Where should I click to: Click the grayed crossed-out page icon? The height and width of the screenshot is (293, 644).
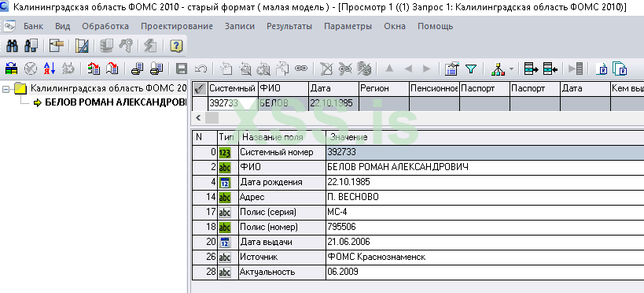click(x=326, y=69)
